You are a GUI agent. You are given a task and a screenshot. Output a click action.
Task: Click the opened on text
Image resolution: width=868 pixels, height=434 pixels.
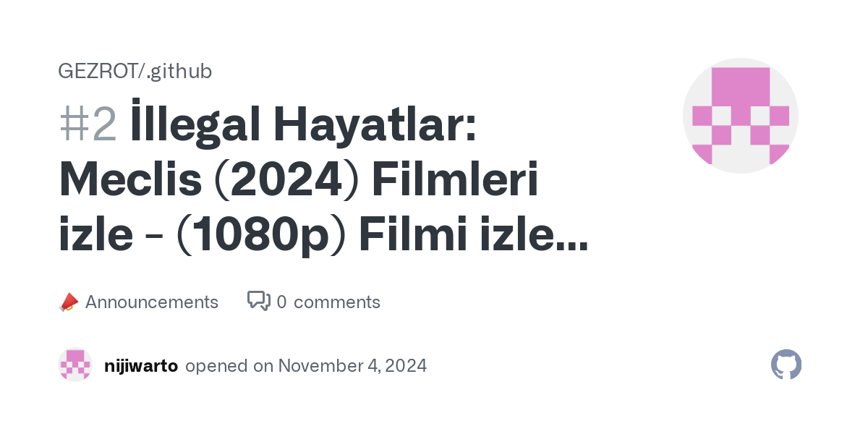click(229, 366)
